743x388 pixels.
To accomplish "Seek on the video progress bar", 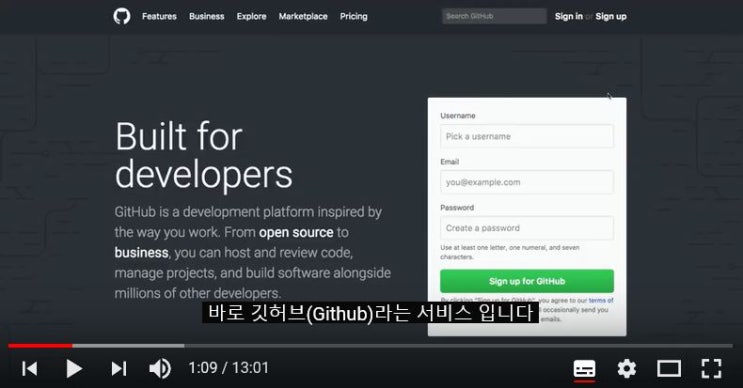I will click(371, 346).
